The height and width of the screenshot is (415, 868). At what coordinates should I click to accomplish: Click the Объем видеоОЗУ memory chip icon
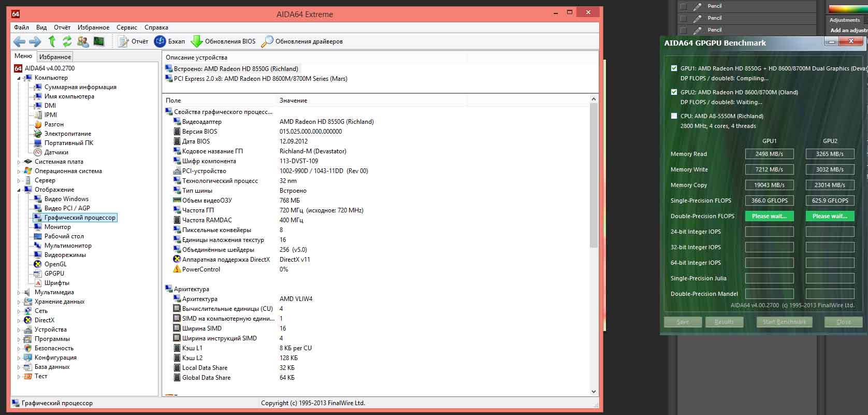(x=177, y=201)
